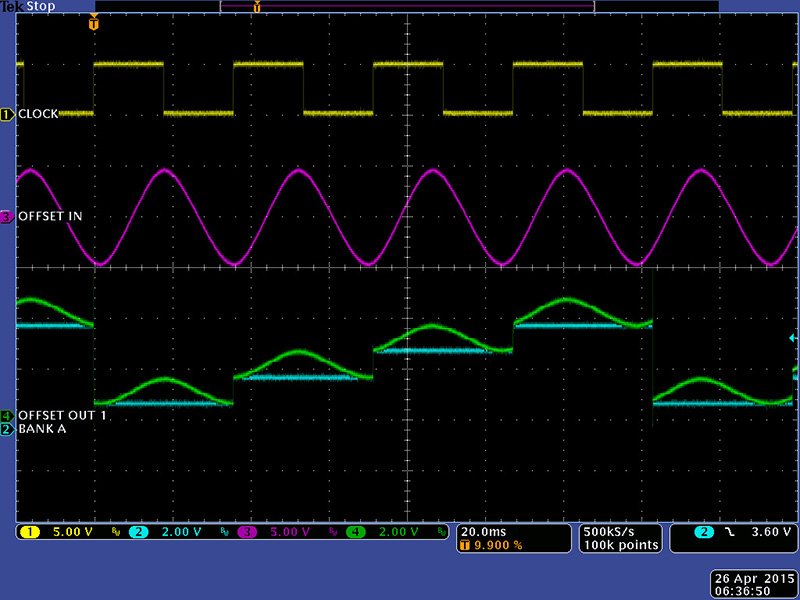Click the orange trigger position marker on graticule
This screenshot has height=600, width=800.
coord(94,23)
